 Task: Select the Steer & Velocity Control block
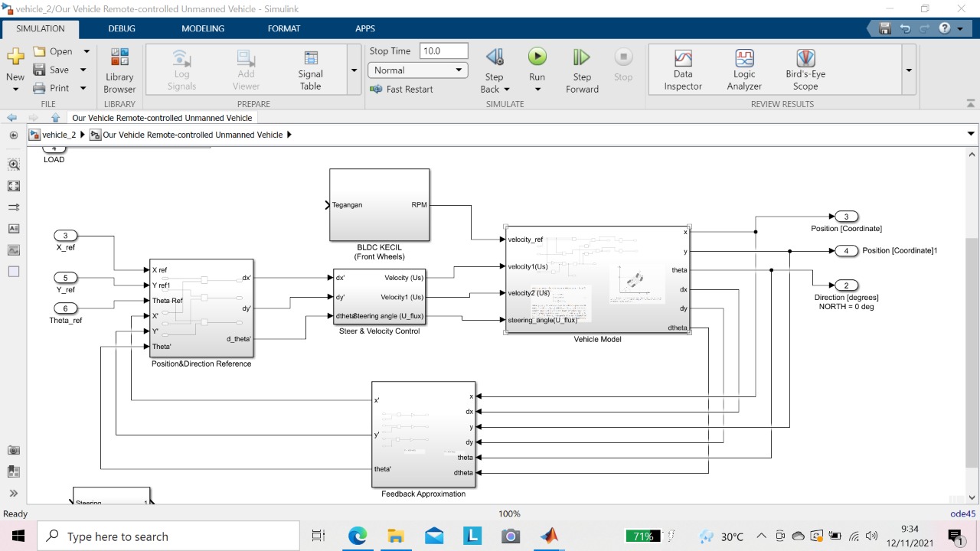click(x=379, y=296)
